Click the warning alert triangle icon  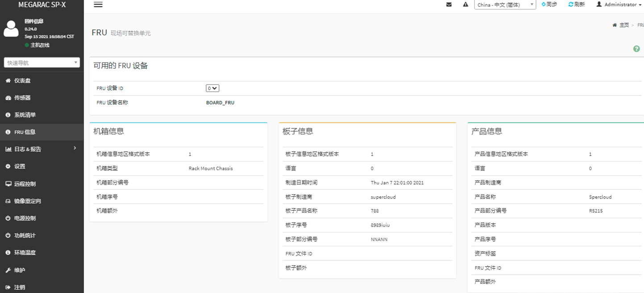click(x=465, y=4)
